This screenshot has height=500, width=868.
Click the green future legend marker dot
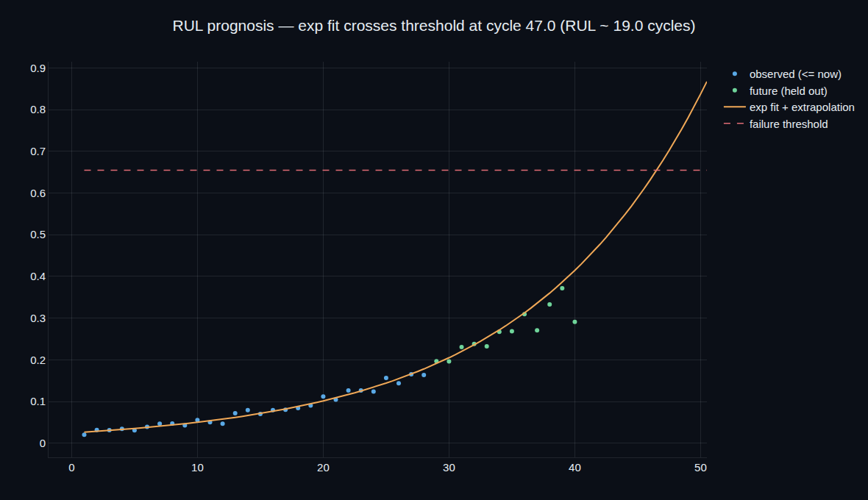tap(735, 90)
